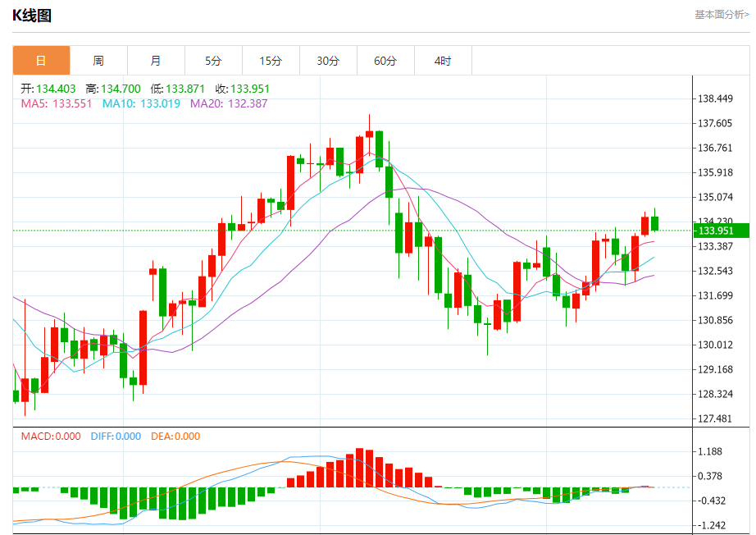756x535 pixels.
Task: Open the 15分 interval tab
Action: click(271, 61)
